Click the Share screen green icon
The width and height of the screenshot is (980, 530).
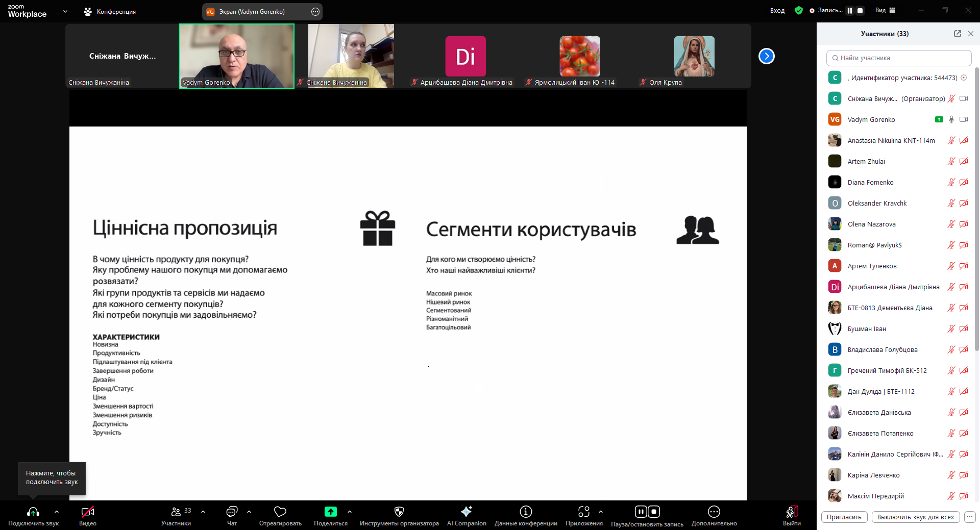pos(330,512)
